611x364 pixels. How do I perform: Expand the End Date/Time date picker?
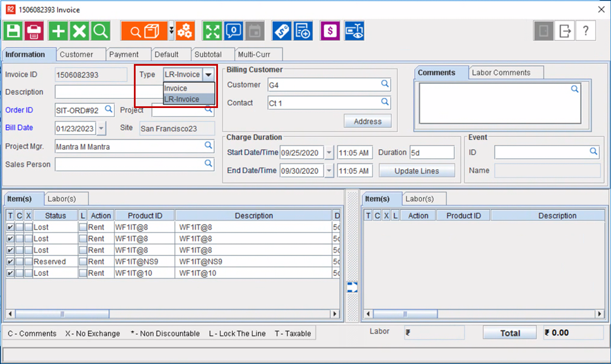coord(329,171)
